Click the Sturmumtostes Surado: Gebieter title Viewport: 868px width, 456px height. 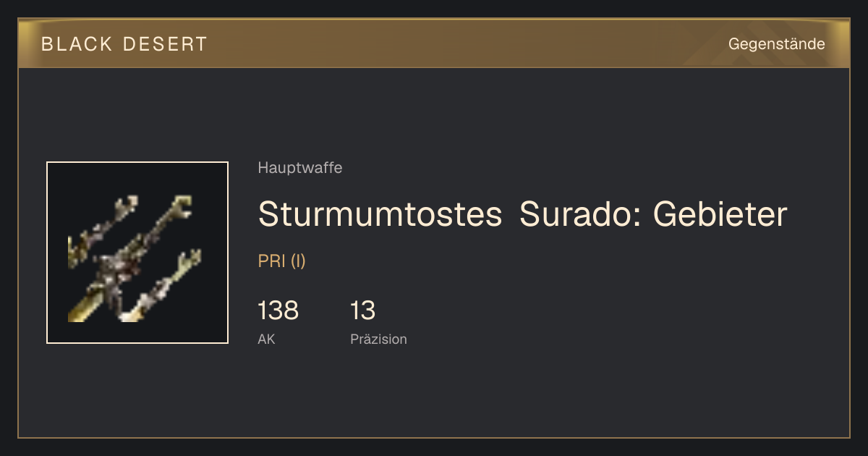click(x=522, y=214)
